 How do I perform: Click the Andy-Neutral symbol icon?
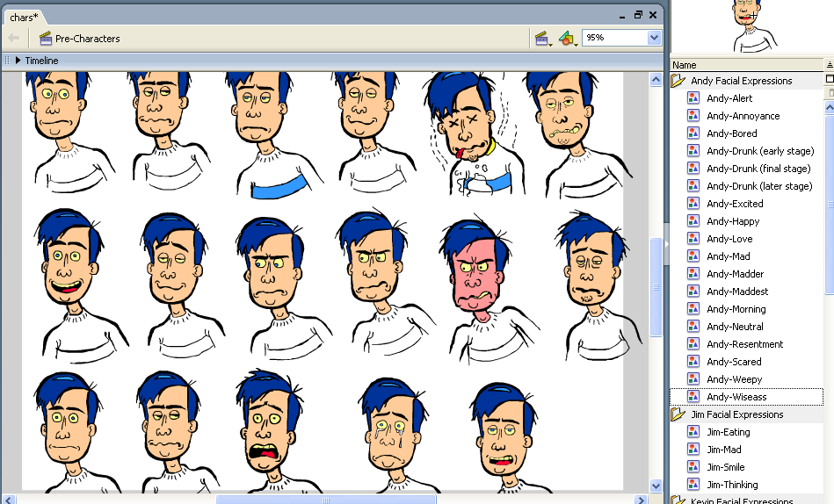[693, 326]
